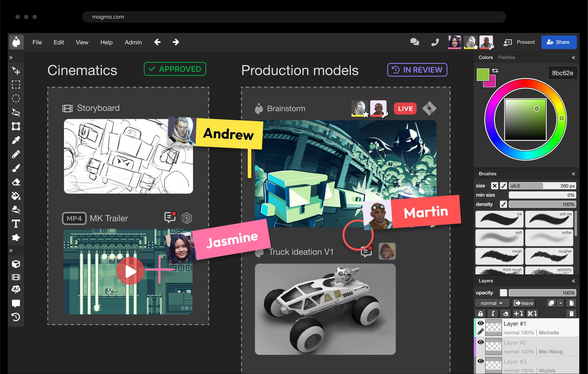
Task: Select the Paint bucket fill tool
Action: (x=16, y=196)
